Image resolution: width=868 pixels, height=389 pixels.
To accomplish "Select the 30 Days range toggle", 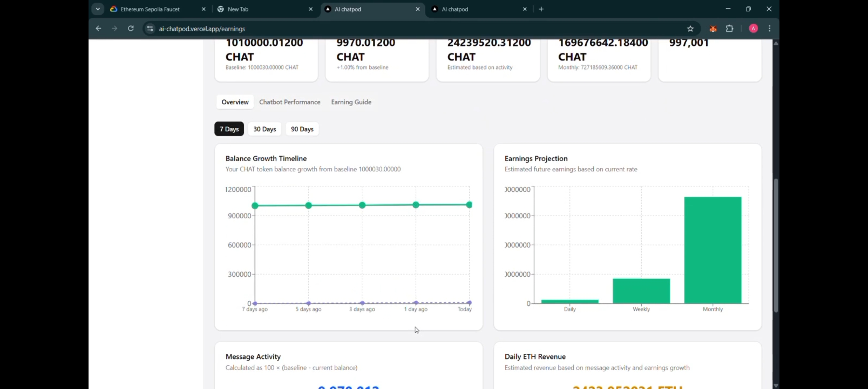I will point(265,129).
